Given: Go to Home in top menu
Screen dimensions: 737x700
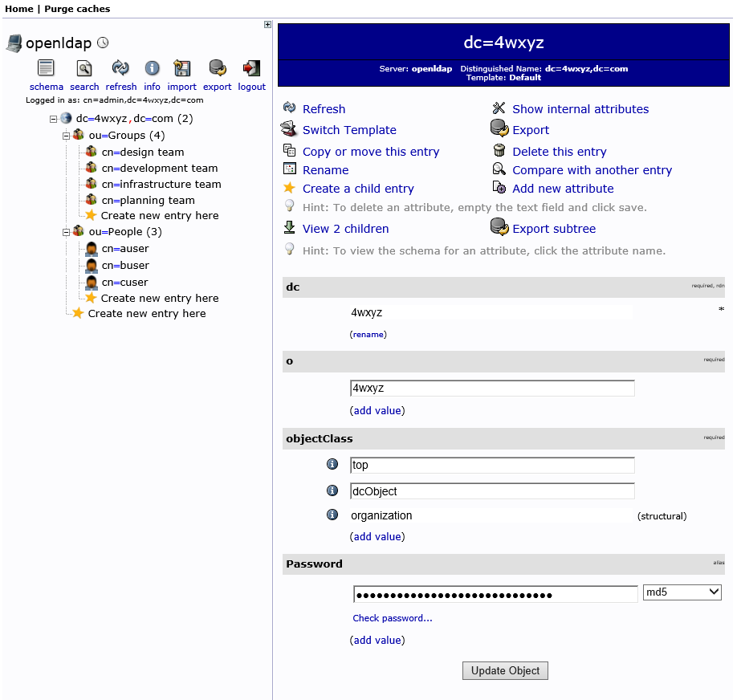Looking at the screenshot, I should pyautogui.click(x=18, y=9).
